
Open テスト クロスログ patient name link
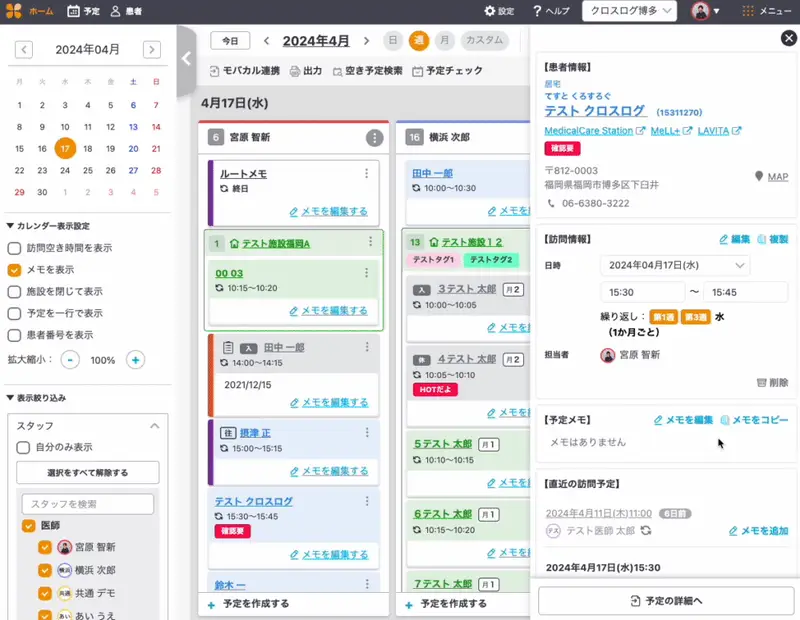(595, 111)
